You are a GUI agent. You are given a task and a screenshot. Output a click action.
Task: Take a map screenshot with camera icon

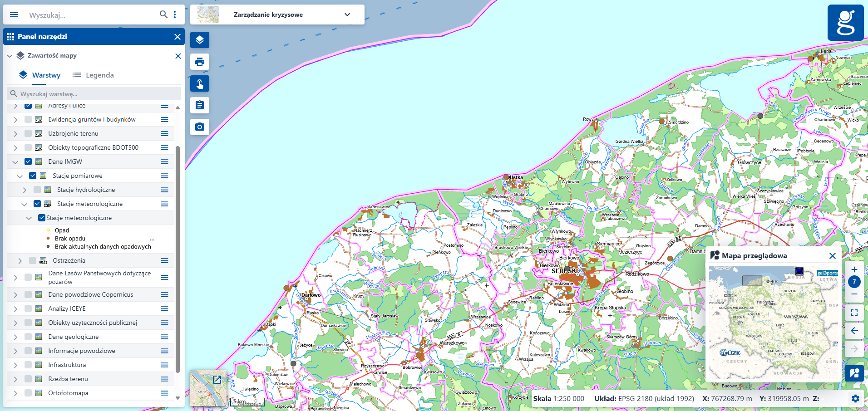click(x=200, y=127)
